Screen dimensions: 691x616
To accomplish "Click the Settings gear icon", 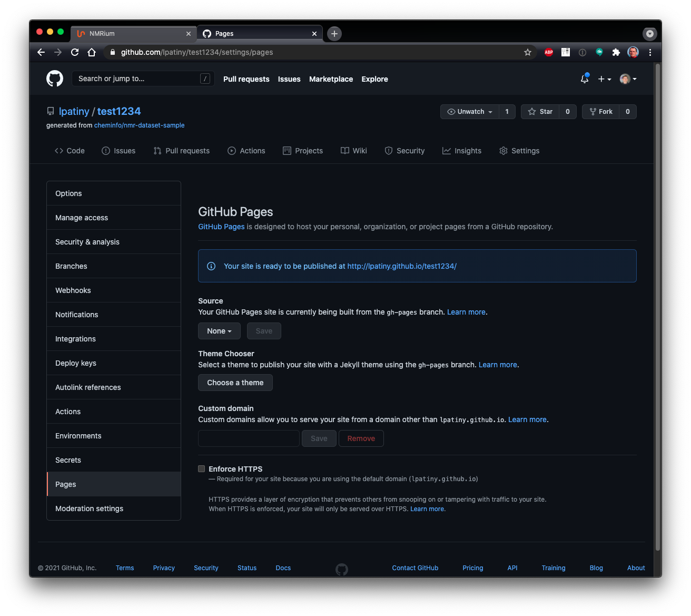I will [x=504, y=151].
